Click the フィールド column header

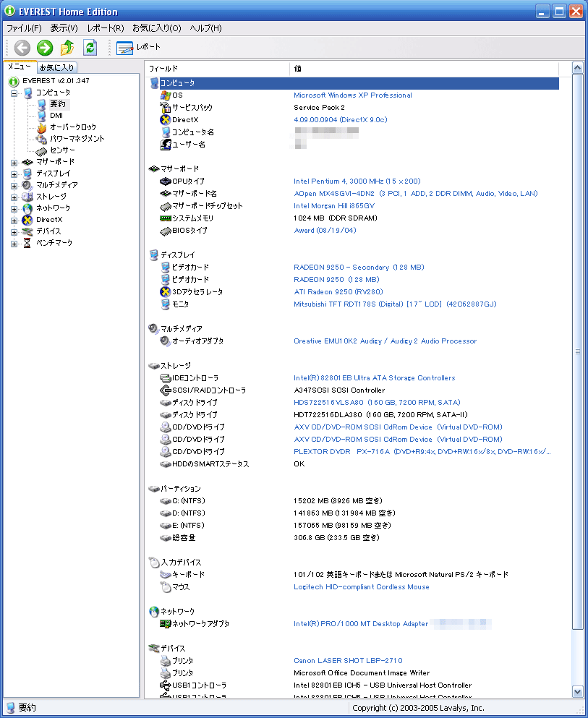[x=218, y=69]
